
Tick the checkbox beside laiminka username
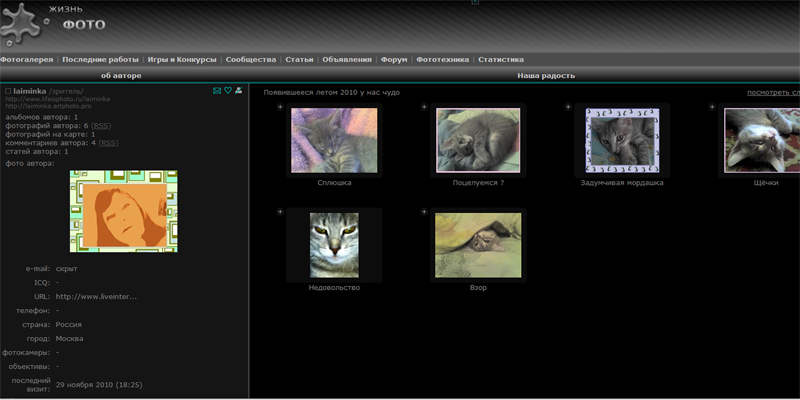(x=8, y=91)
